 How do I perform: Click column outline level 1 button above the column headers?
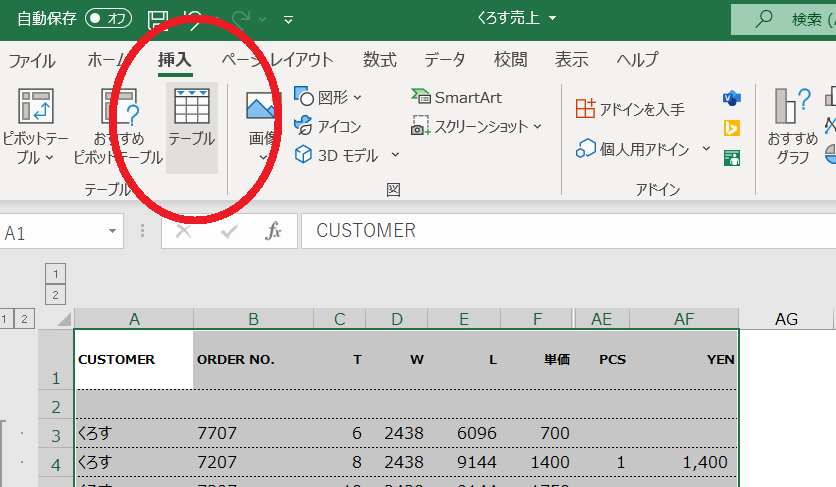[x=55, y=274]
